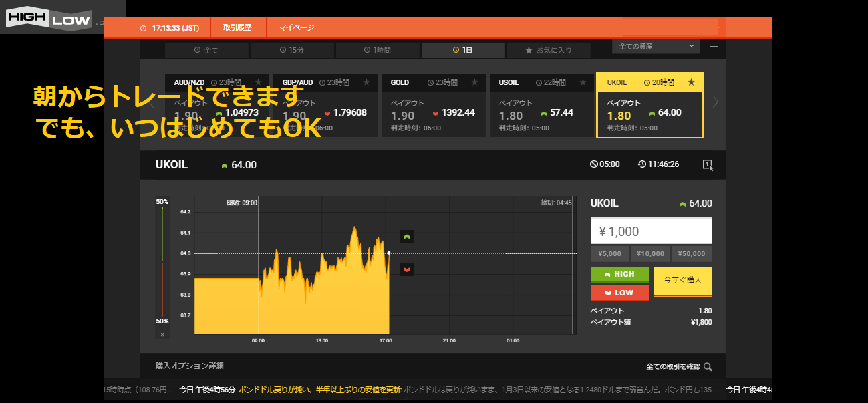Click the yellow 今すぐ購入 button

(683, 281)
